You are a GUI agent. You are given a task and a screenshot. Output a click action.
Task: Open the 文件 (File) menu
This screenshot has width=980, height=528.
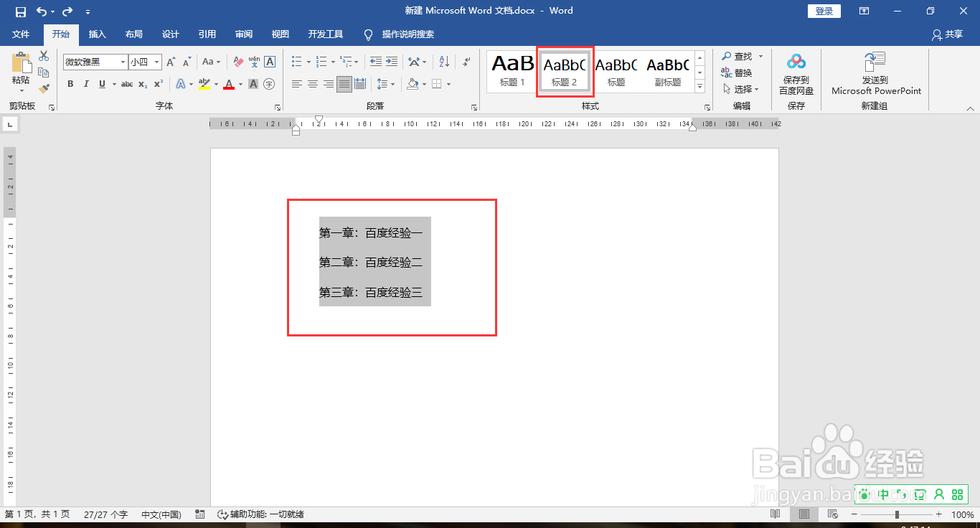[x=21, y=34]
